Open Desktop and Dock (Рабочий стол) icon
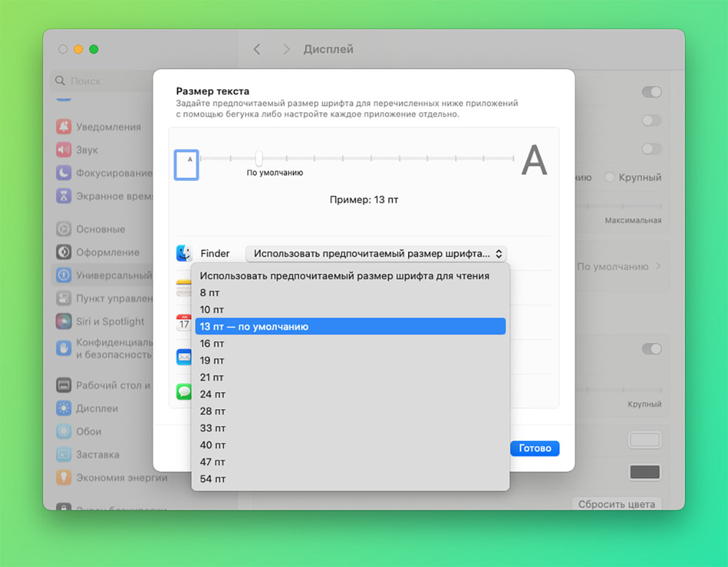Viewport: 728px width, 567px height. coord(64,385)
